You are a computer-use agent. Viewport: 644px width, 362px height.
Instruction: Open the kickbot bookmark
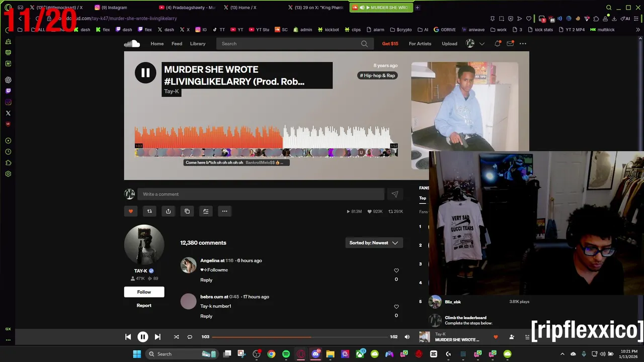pos(328,30)
